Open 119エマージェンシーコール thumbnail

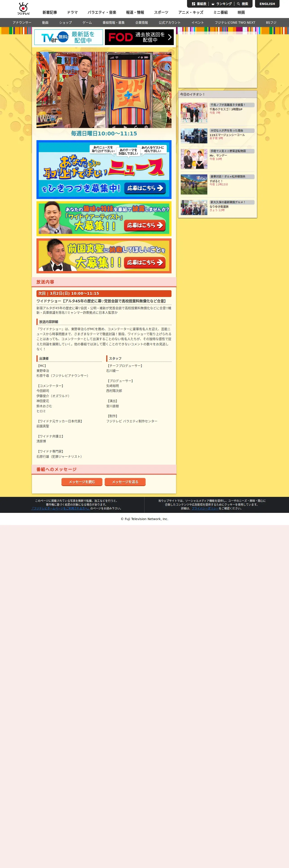[x=194, y=136]
